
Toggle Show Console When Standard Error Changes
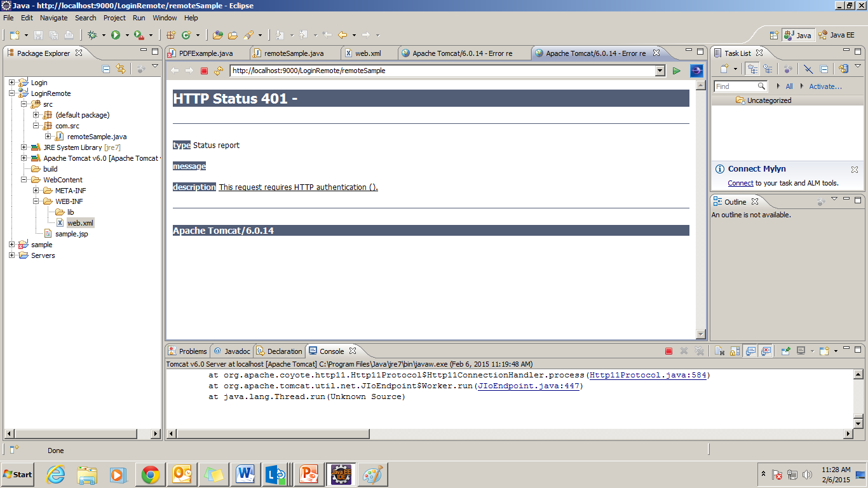[766, 351]
